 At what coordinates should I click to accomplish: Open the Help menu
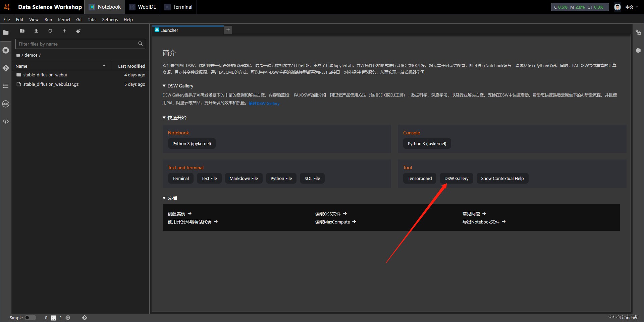point(128,19)
